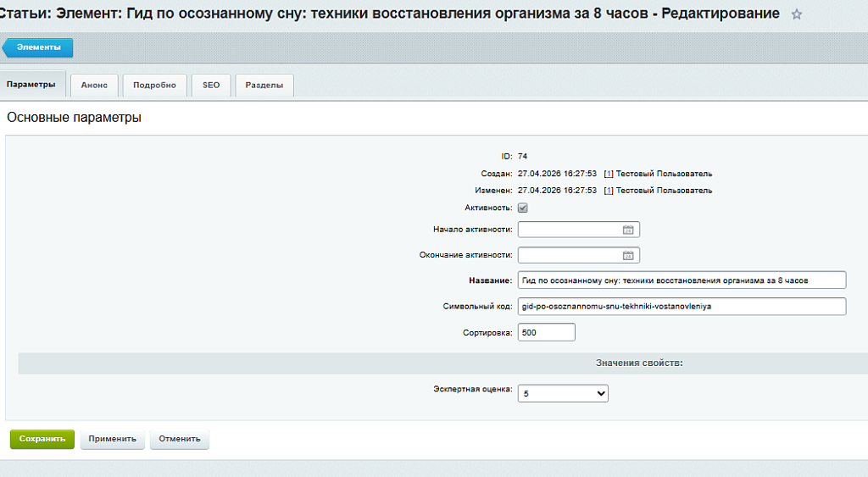Viewport: 868px width, 477px height.
Task: Open the Подробно tab
Action: click(154, 86)
